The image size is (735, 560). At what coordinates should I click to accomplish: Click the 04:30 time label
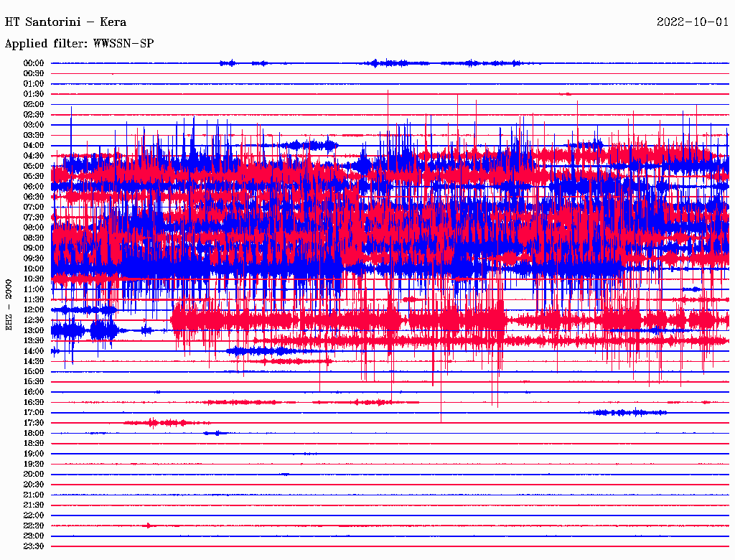34,156
